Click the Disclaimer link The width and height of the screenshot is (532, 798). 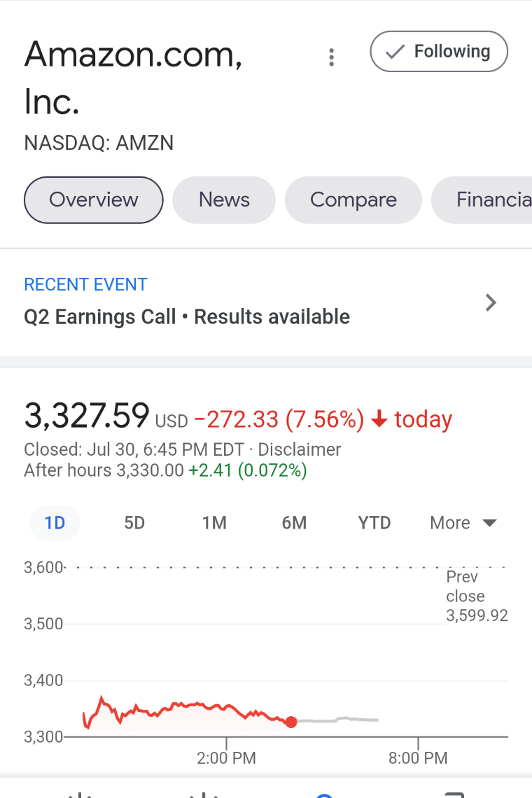point(300,449)
